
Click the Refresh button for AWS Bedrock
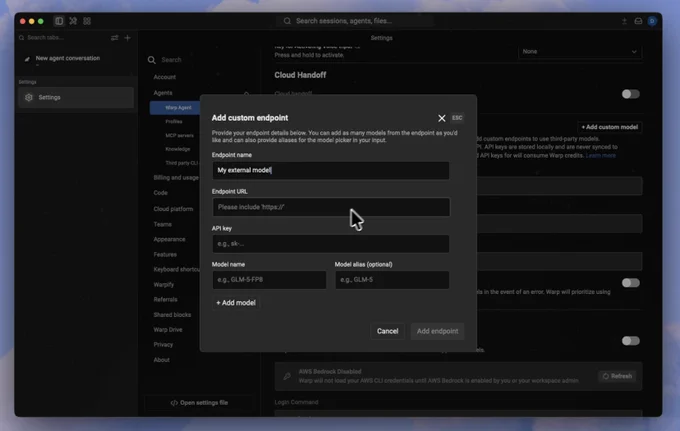[x=617, y=376]
